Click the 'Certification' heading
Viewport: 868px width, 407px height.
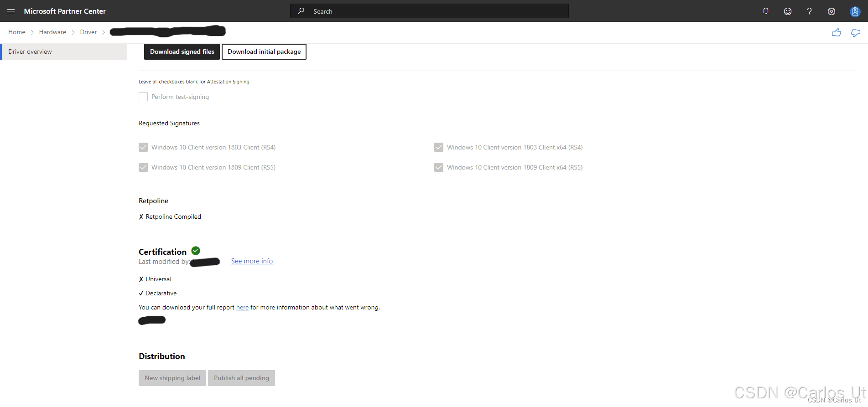162,252
